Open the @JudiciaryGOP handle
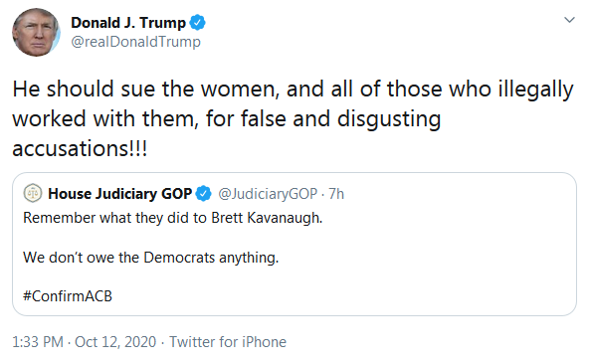590x364 pixels. coord(268,194)
